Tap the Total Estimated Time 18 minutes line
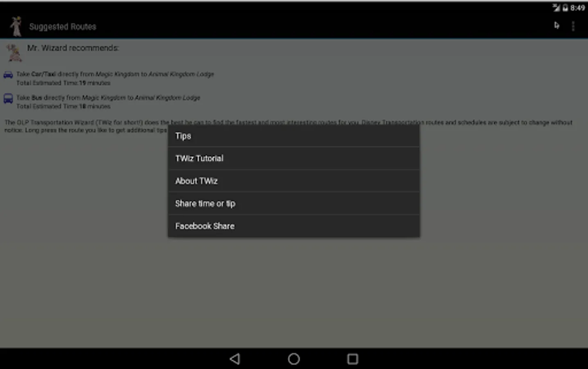Screen dimensions: 588x369 coord(63,106)
